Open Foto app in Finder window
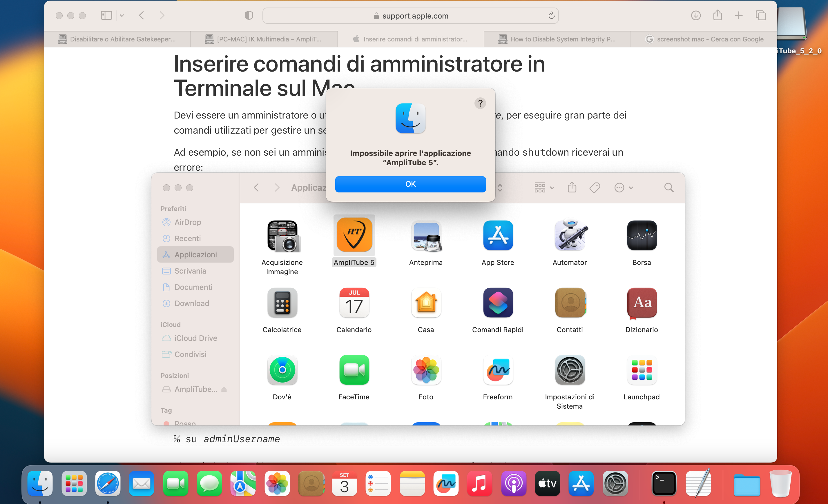828x504 pixels. (x=426, y=370)
